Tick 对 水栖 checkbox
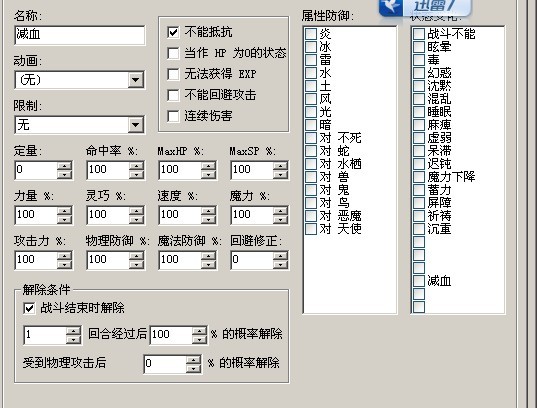Screen dimensions: 537x408 [311, 164]
